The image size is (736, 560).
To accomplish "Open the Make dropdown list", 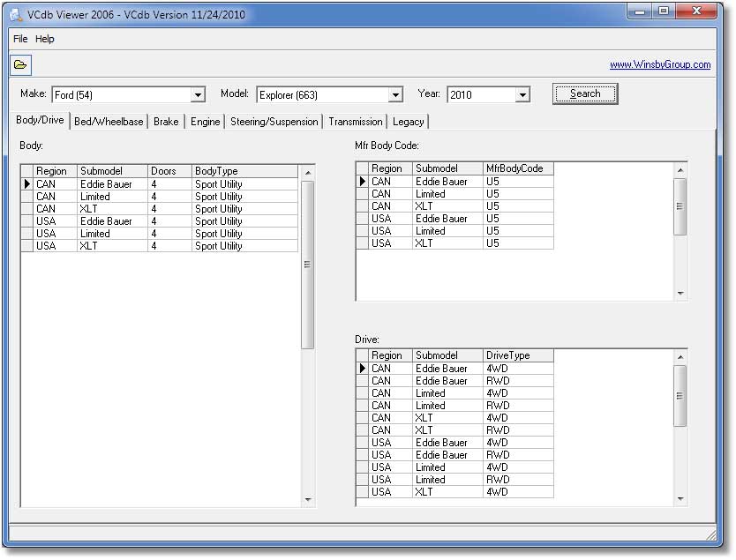I will pyautogui.click(x=198, y=95).
